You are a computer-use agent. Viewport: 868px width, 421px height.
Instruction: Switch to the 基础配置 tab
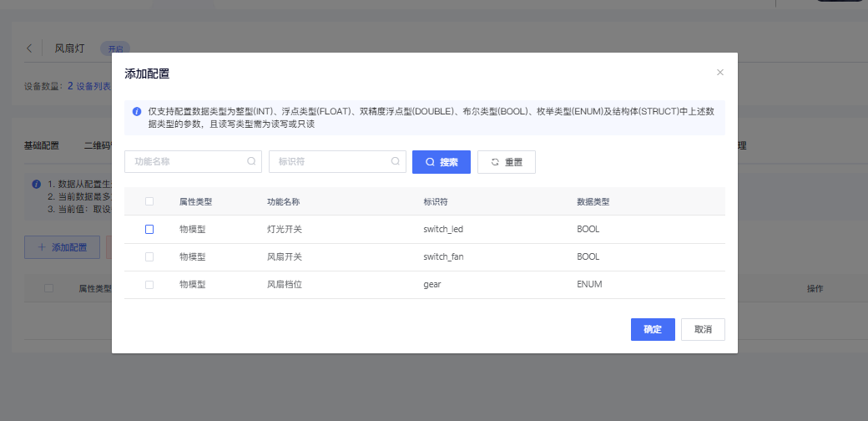click(x=42, y=145)
